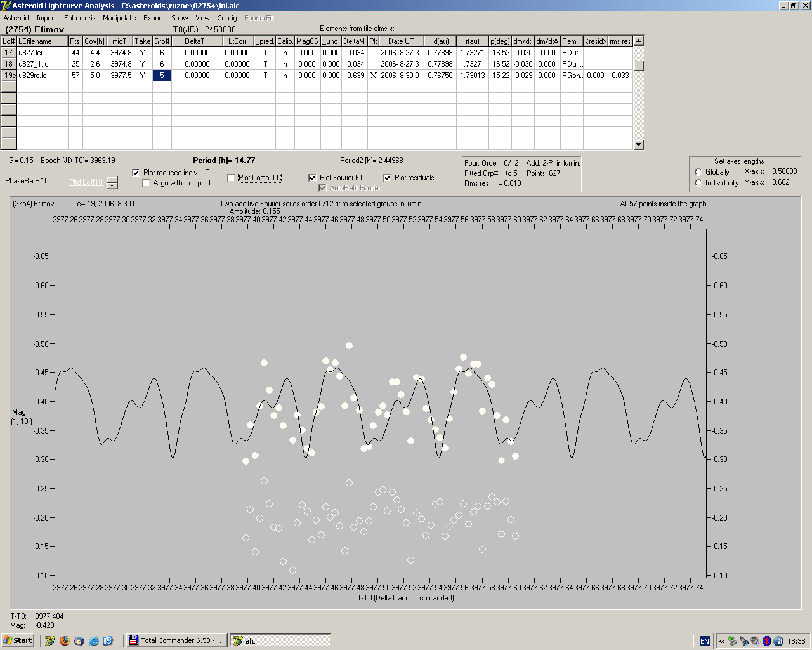812x650 pixels.
Task: Click the application title bar icon
Action: (x=6, y=6)
